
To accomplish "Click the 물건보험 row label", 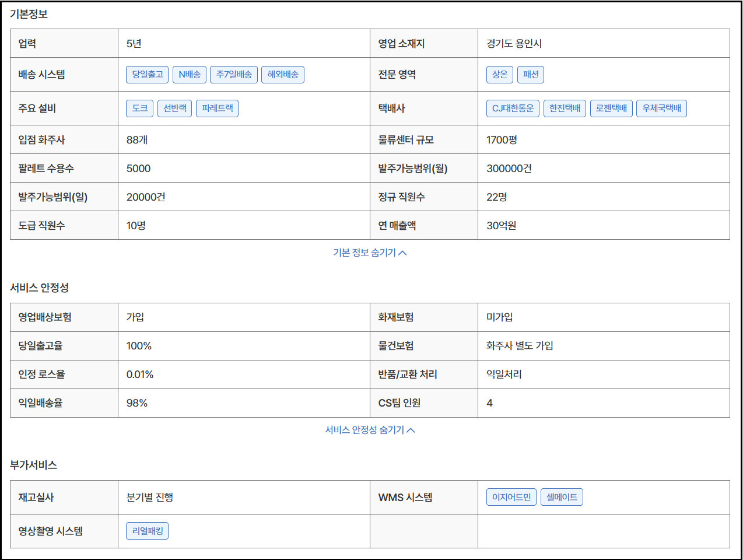I will [396, 346].
